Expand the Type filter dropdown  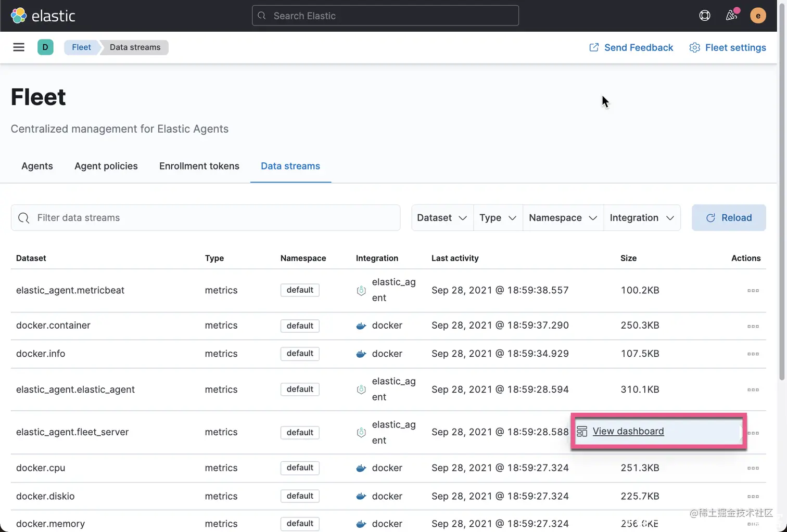pyautogui.click(x=498, y=218)
